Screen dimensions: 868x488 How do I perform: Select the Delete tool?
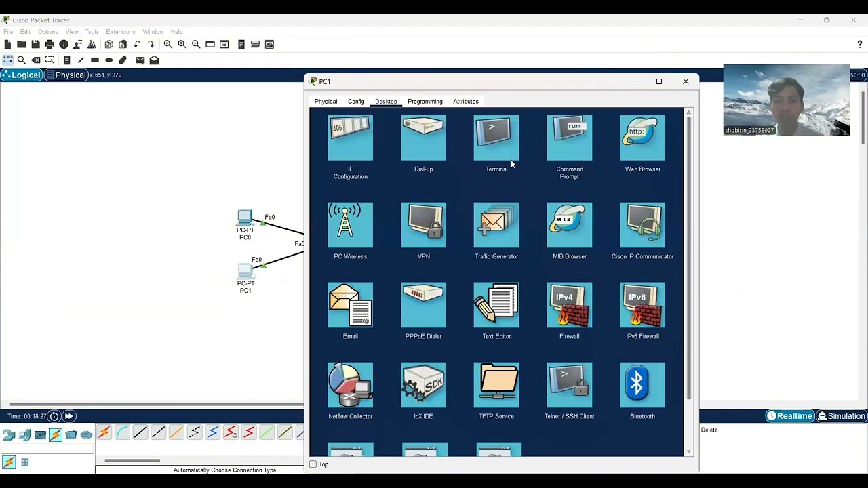coord(35,60)
